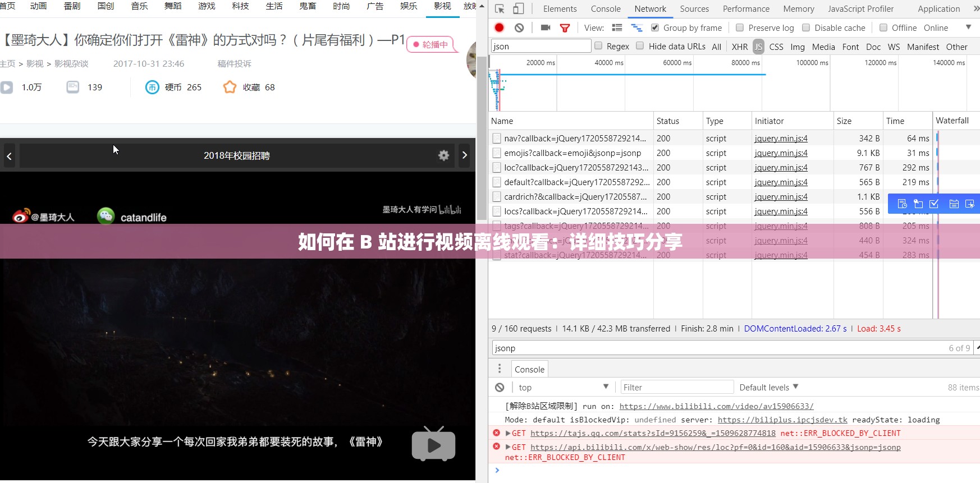Toggle the overview waterfall view icon

636,27
